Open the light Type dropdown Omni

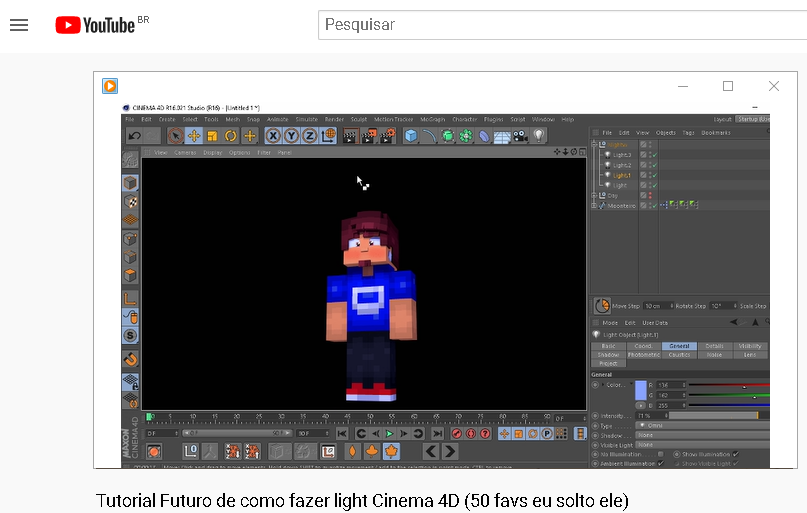703,426
